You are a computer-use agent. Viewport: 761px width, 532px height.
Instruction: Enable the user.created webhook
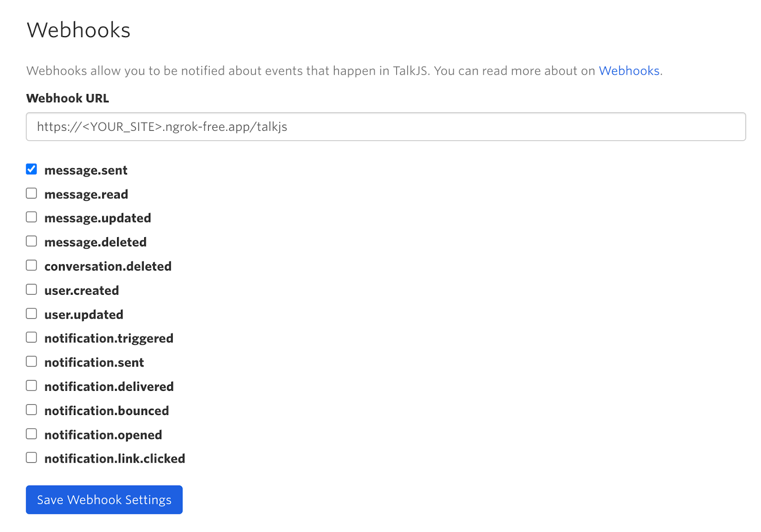pyautogui.click(x=31, y=289)
